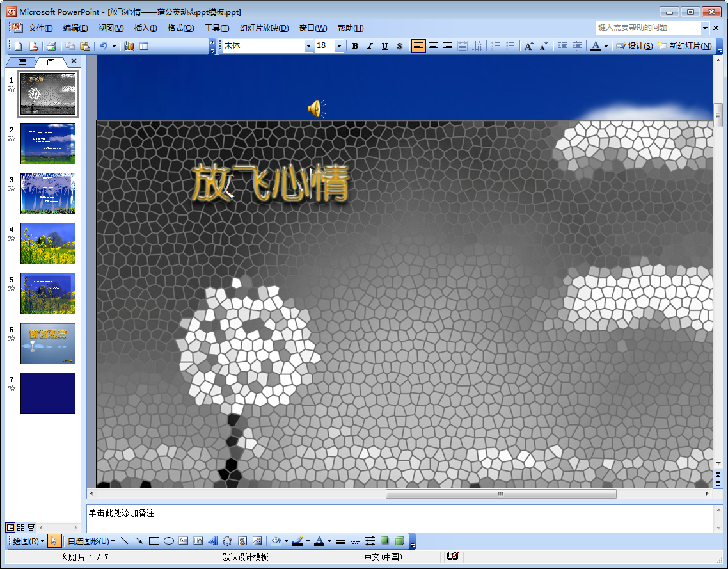Open fill color dropdown arrow
This screenshot has height=569, width=728.
(286, 541)
